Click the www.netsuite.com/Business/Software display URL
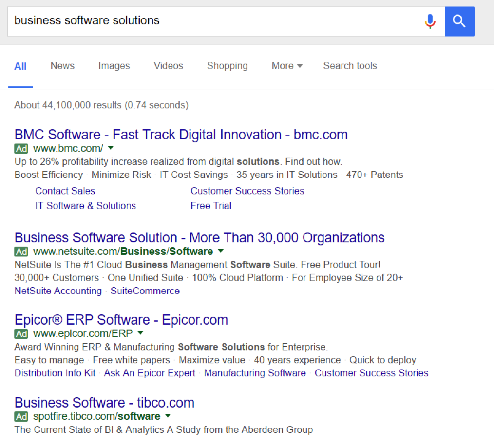494x448 pixels. 123,251
